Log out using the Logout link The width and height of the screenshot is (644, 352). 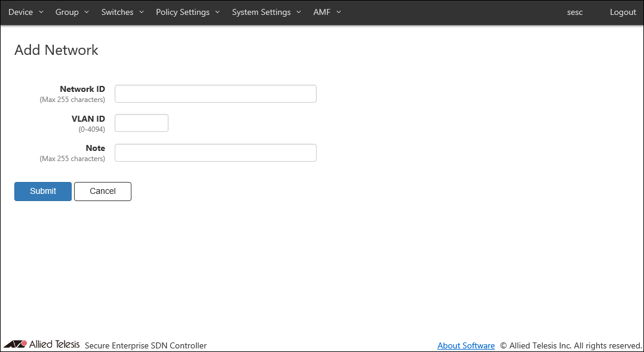coord(622,13)
